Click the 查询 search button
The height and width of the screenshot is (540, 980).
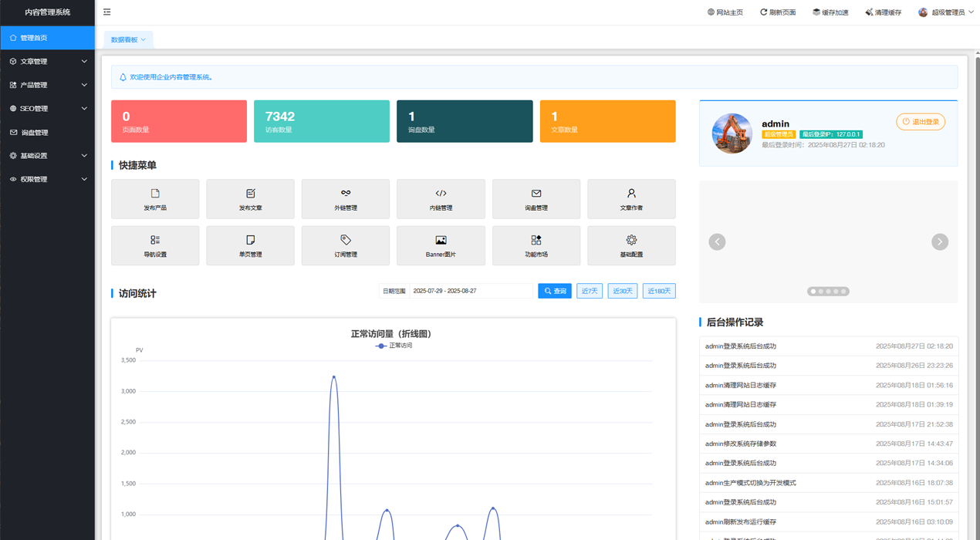(x=554, y=291)
